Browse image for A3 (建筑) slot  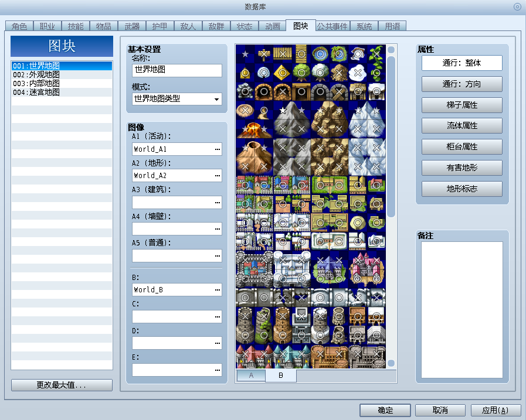pos(218,203)
